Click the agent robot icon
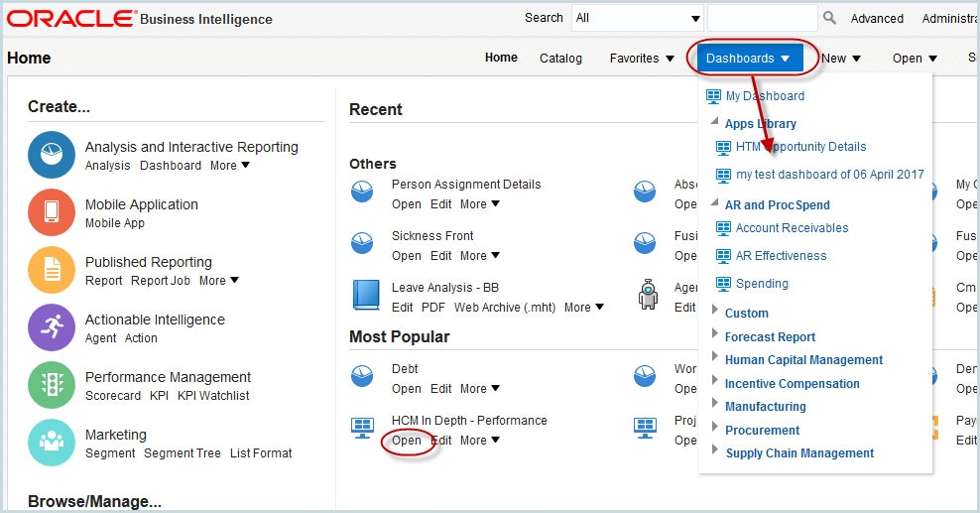This screenshot has height=513, width=980. 648,295
